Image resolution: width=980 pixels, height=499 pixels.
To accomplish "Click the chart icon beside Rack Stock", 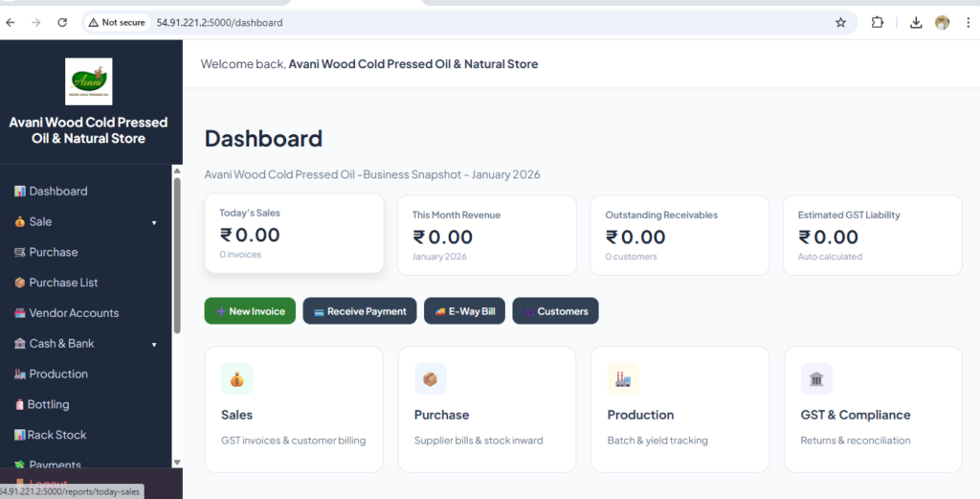I will (x=20, y=435).
